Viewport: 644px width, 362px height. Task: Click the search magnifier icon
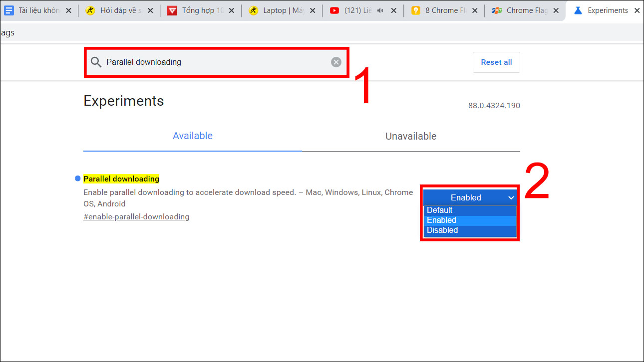tap(96, 62)
